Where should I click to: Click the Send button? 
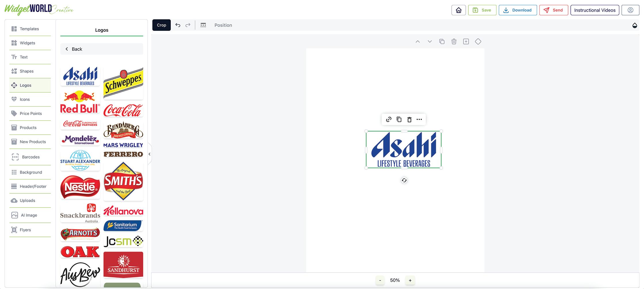(554, 10)
